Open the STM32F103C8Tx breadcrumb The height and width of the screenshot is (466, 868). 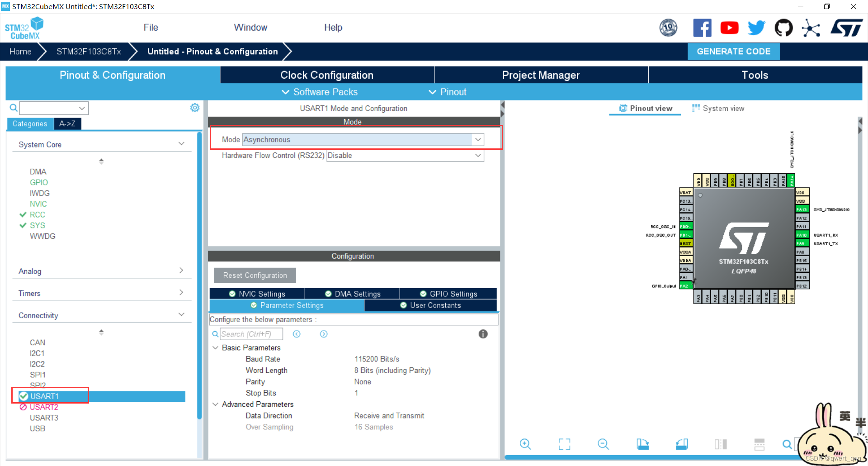pyautogui.click(x=89, y=52)
